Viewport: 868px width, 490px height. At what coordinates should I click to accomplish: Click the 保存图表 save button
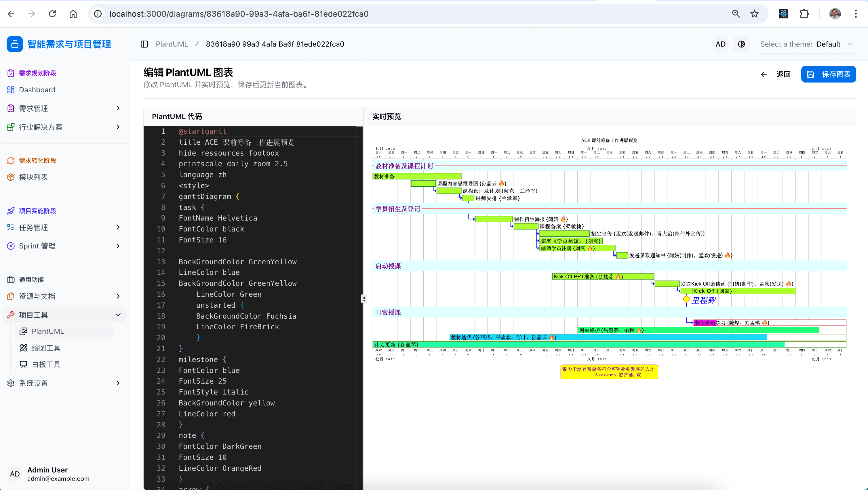[828, 74]
